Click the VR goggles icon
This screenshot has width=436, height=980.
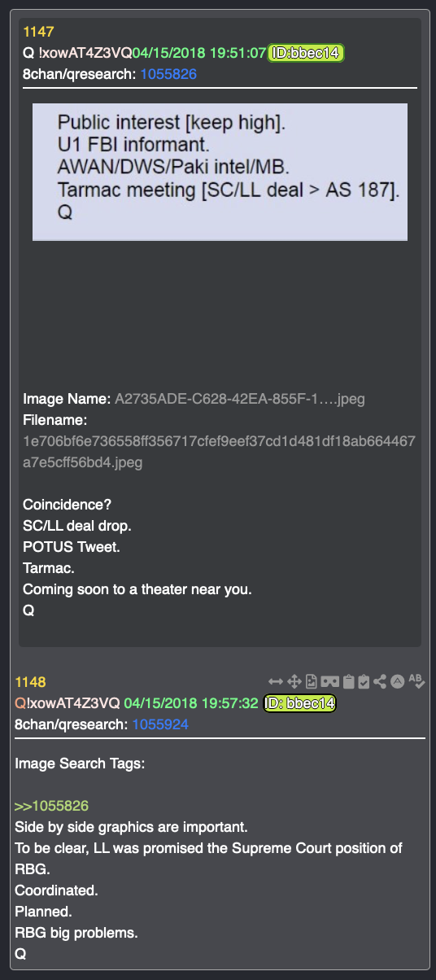coord(330,681)
